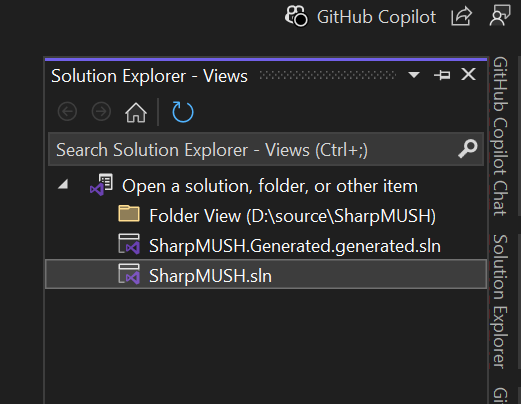Select the SharpMUSH.sln row
This screenshot has width=521, height=404.
266,274
